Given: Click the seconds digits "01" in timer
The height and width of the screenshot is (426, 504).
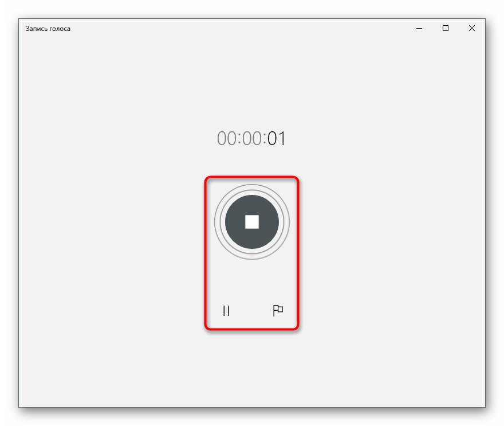Looking at the screenshot, I should click(x=277, y=139).
